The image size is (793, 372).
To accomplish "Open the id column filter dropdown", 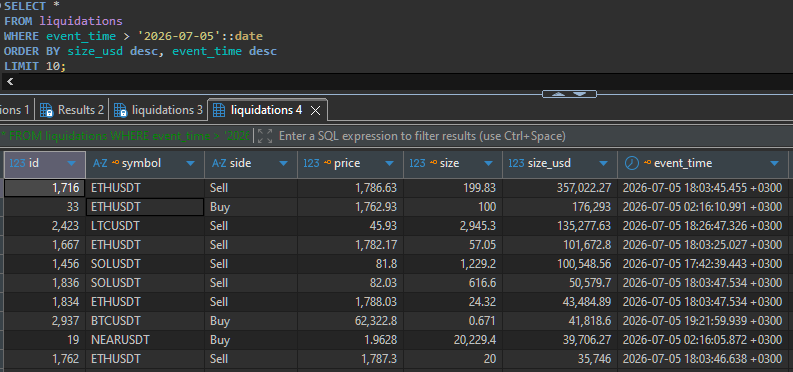I will tap(71, 163).
